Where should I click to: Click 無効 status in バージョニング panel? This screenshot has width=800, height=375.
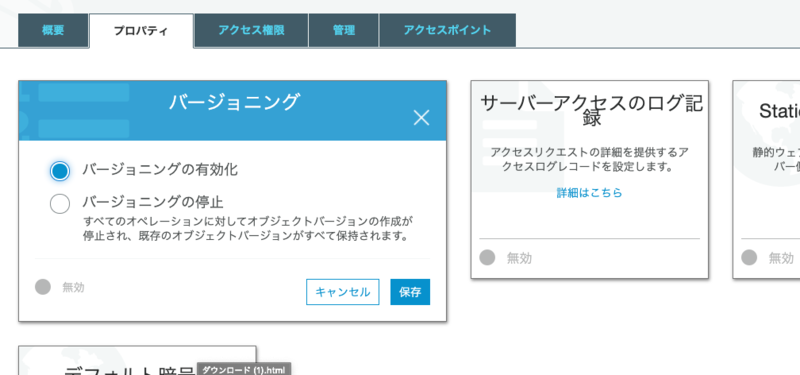[60, 287]
